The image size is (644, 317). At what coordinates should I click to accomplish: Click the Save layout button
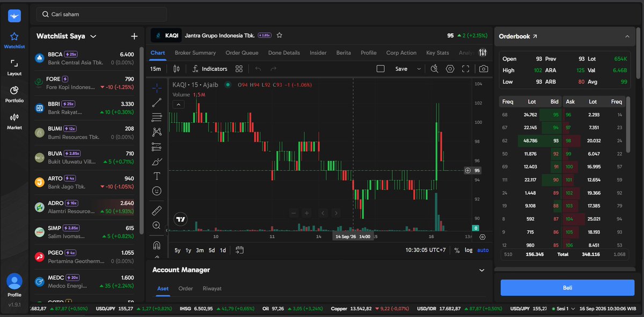tap(401, 69)
